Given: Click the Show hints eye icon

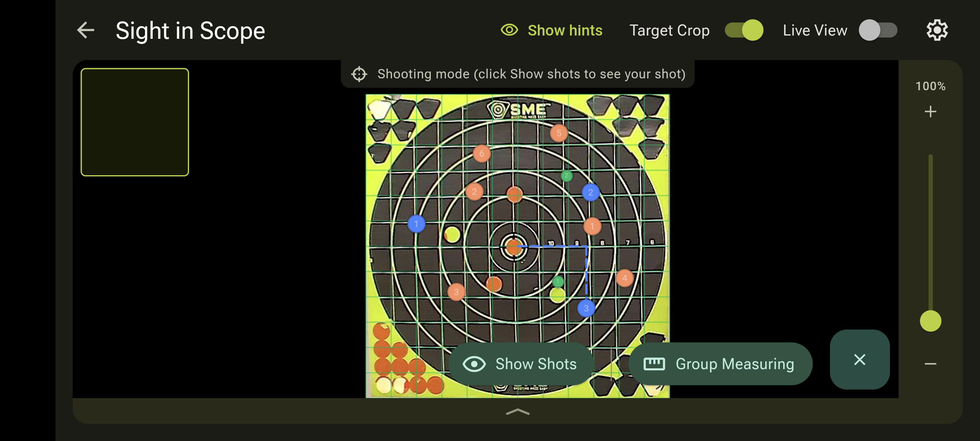Looking at the screenshot, I should click(x=509, y=30).
